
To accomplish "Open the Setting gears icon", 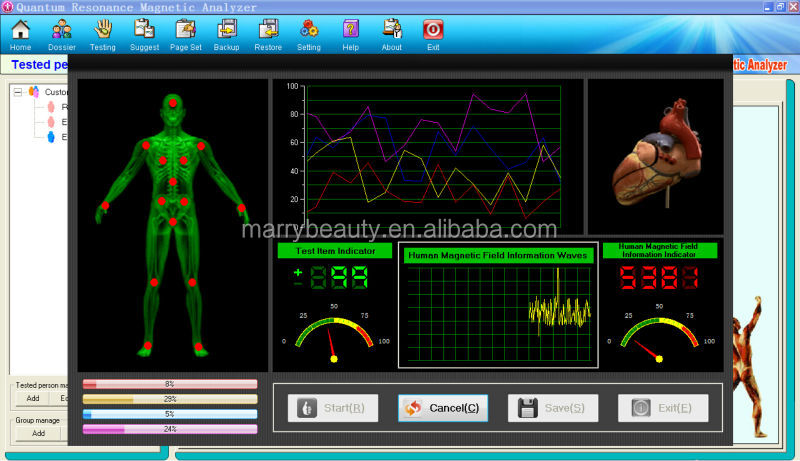I will tap(309, 33).
